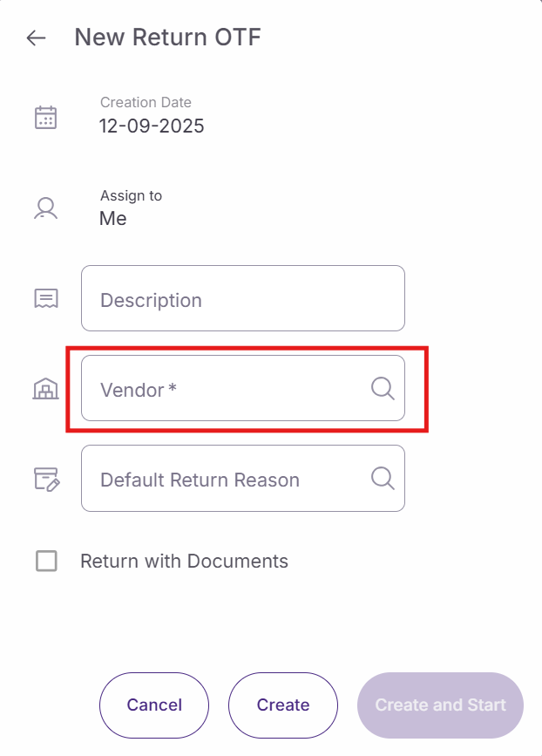Select the creation date 12-09-2025

[x=152, y=126]
